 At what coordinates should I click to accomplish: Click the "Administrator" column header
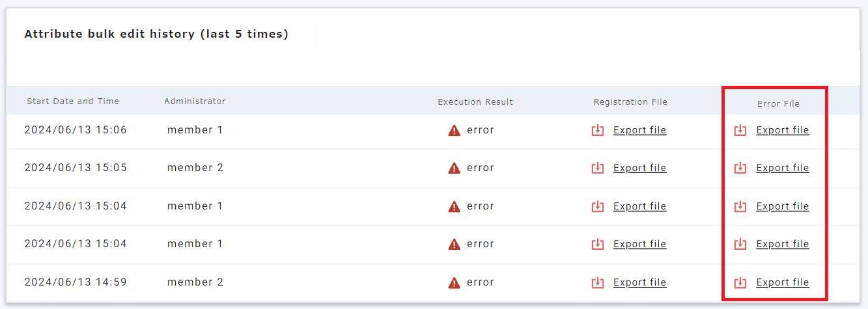click(x=195, y=101)
